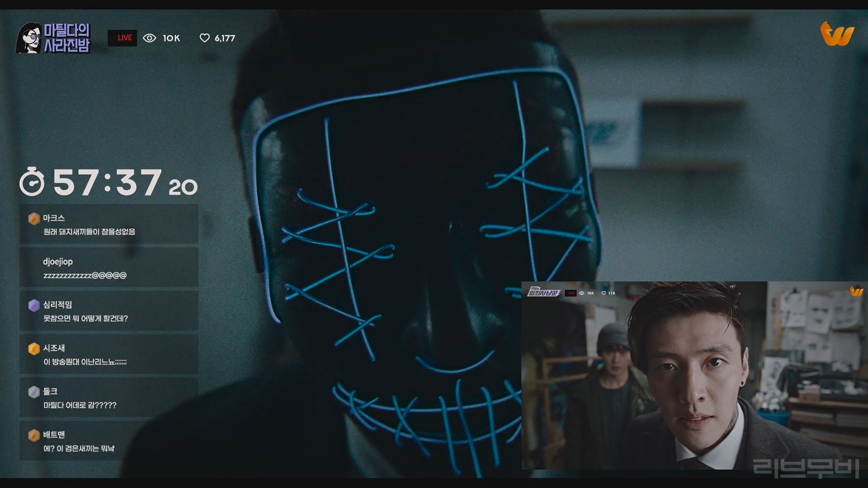Click the eye viewer count icon
The width and height of the screenshot is (868, 488).
(x=149, y=38)
